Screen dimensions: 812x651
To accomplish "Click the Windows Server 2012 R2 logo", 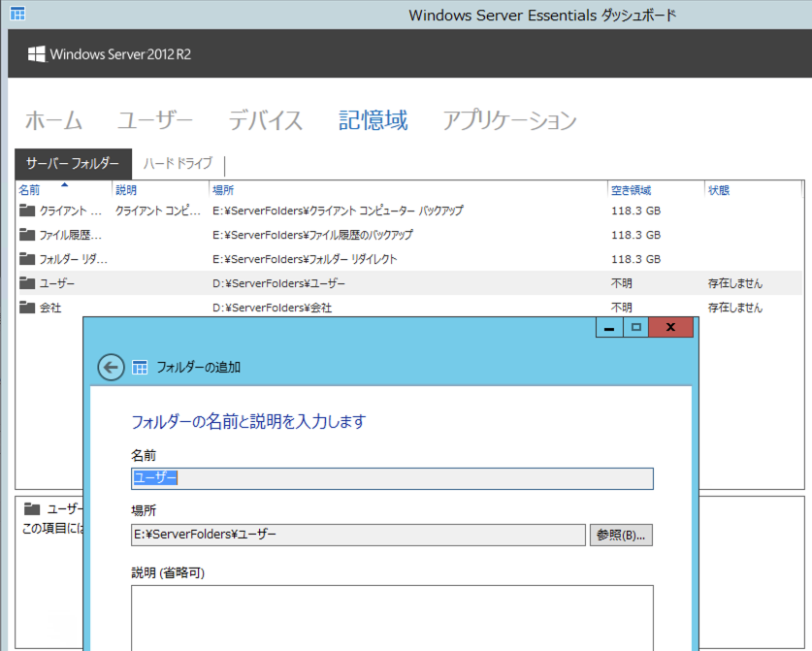I will [x=110, y=54].
